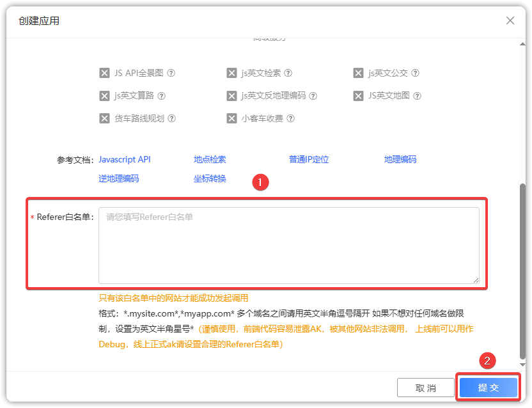
Task: Toggle the js英文检索 checkbox
Action: [x=231, y=74]
